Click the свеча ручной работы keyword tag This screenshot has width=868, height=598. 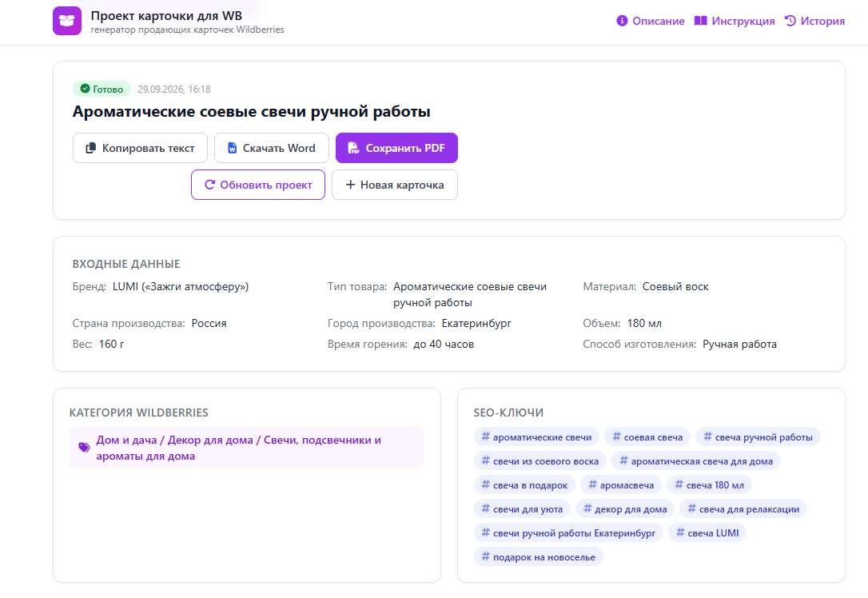click(758, 437)
